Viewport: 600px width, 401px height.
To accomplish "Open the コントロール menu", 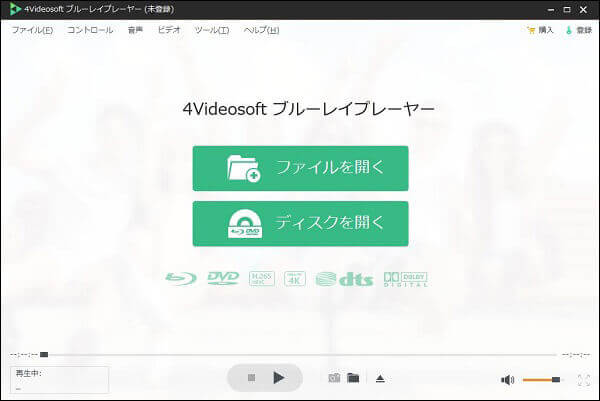I will (x=90, y=30).
